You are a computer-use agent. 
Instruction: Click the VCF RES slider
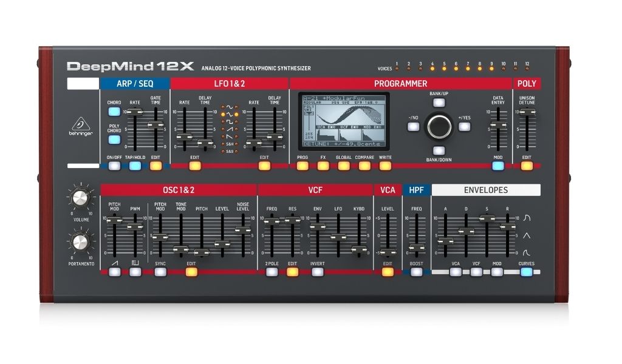tap(292, 235)
